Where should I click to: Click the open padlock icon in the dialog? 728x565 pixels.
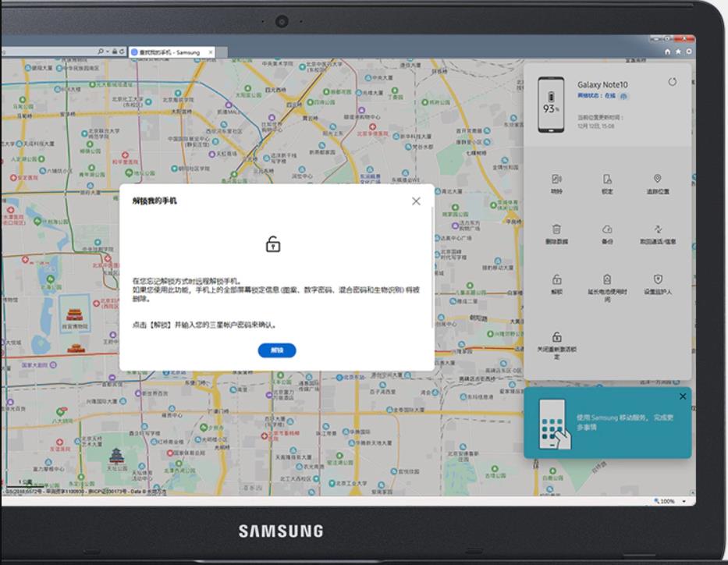(273, 243)
